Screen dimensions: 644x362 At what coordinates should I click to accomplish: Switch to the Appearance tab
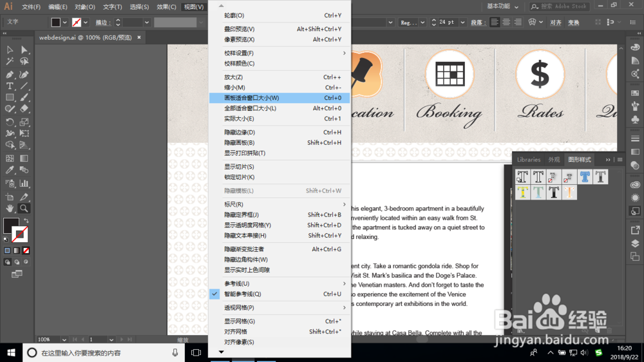[554, 160]
